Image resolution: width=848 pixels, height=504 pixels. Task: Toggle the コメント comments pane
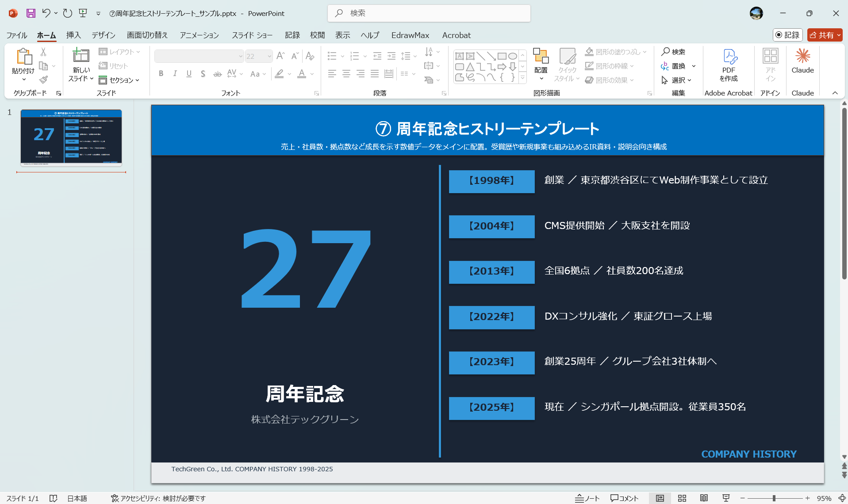click(624, 498)
